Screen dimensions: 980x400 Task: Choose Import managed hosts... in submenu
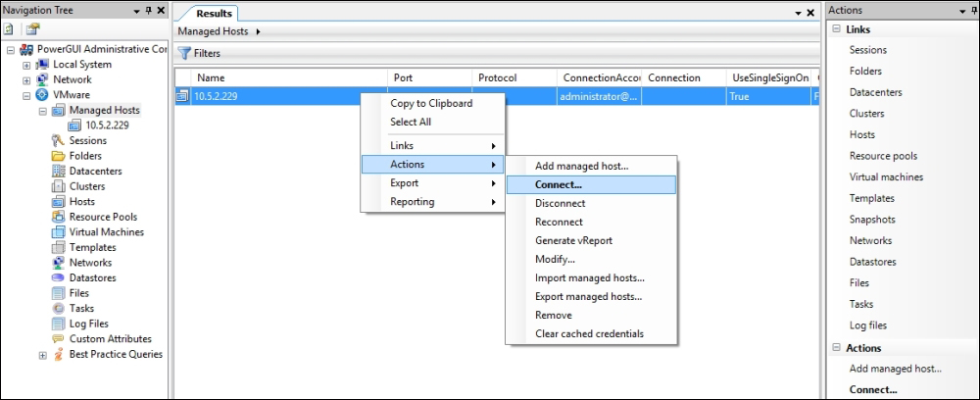pyautogui.click(x=591, y=278)
